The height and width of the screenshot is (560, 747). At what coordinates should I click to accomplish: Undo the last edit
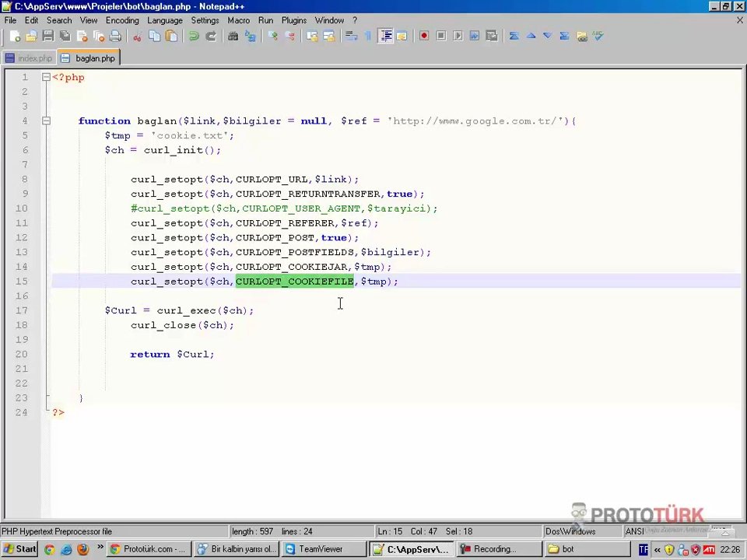[x=194, y=37]
